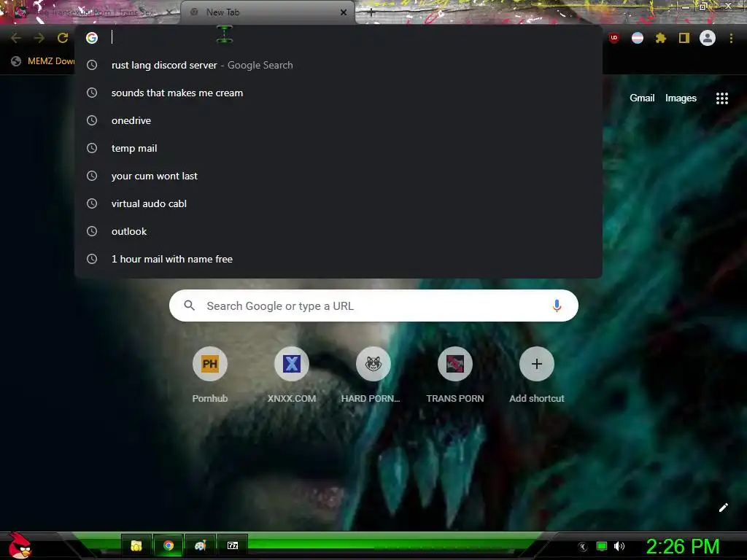Image resolution: width=747 pixels, height=560 pixels.
Task: Show hidden tray icons arrow
Action: (x=583, y=547)
